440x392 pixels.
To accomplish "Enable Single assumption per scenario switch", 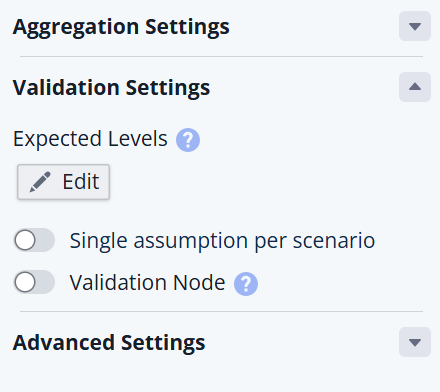I will click(x=34, y=240).
